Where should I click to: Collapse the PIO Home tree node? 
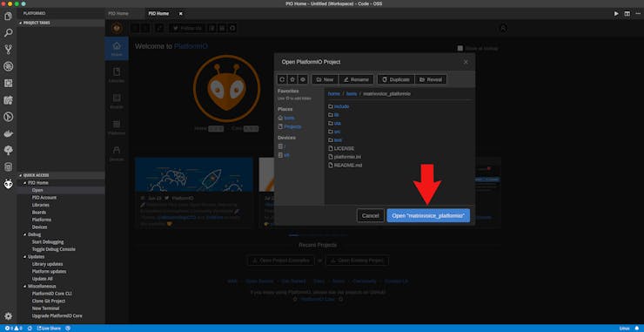pyautogui.click(x=25, y=183)
